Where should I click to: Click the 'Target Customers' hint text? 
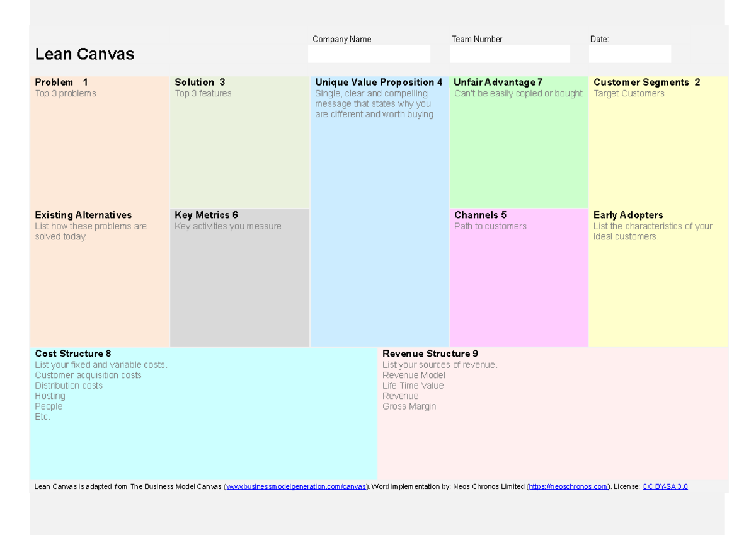click(629, 94)
